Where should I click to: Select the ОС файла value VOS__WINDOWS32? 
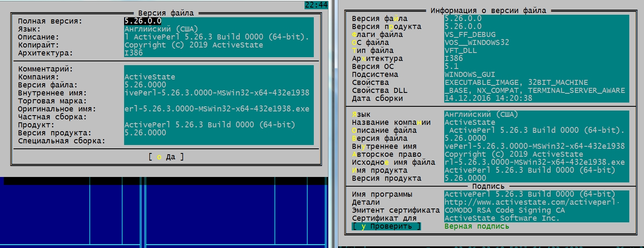[x=537, y=42]
